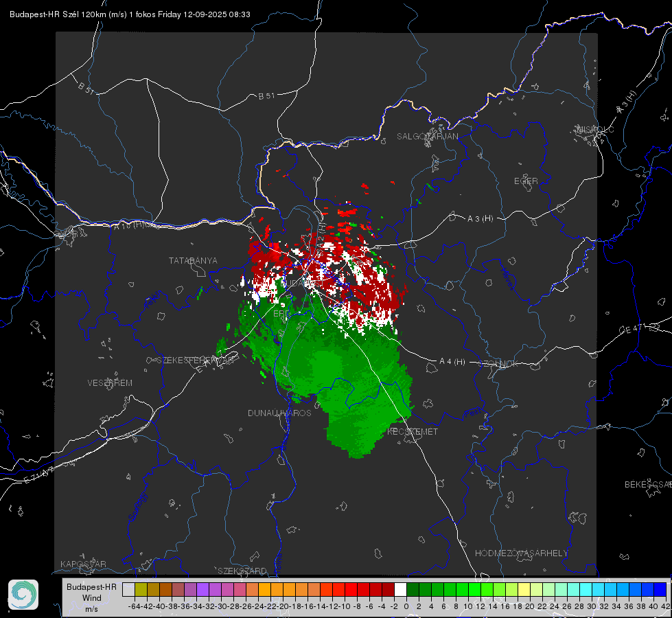Click the KECSKEMÉT city label
Image resolution: width=672 pixels, height=618 pixels.
coord(413,432)
